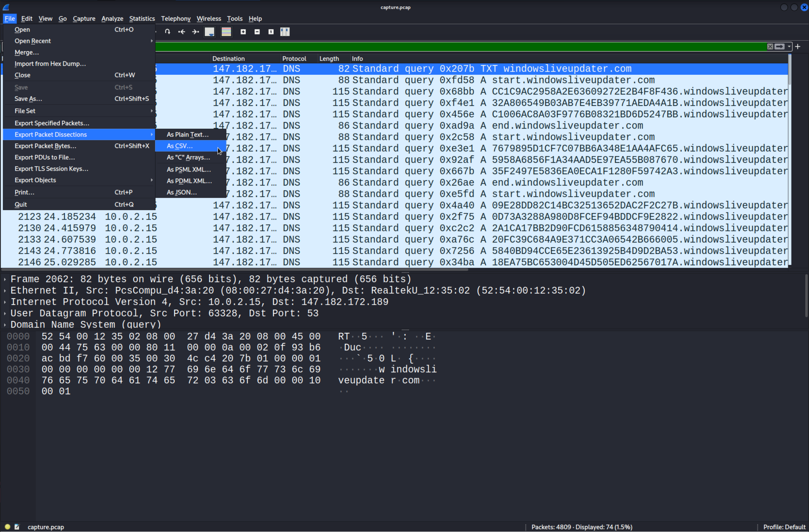809x532 pixels.
Task: Click the zoom out minus icon
Action: pos(257,32)
